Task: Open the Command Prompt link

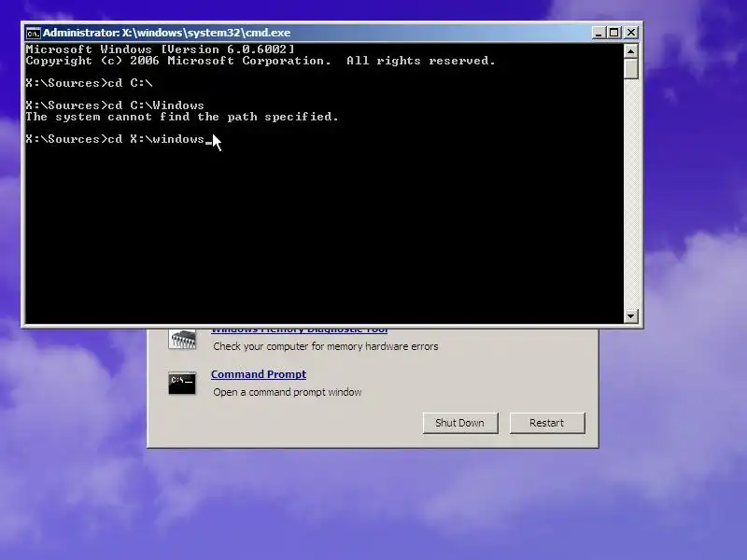Action: coord(259,374)
